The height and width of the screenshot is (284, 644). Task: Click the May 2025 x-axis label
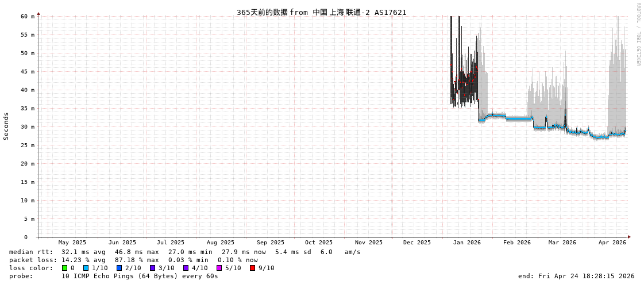(72, 243)
